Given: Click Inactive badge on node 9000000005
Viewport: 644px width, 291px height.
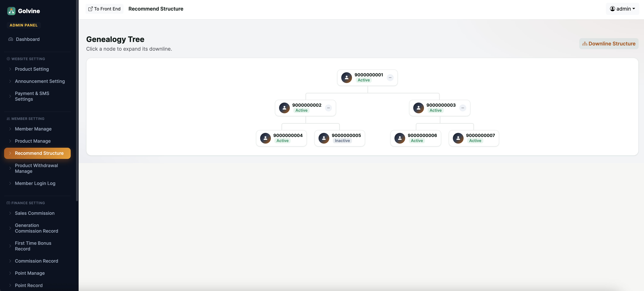Looking at the screenshot, I should [x=342, y=141].
